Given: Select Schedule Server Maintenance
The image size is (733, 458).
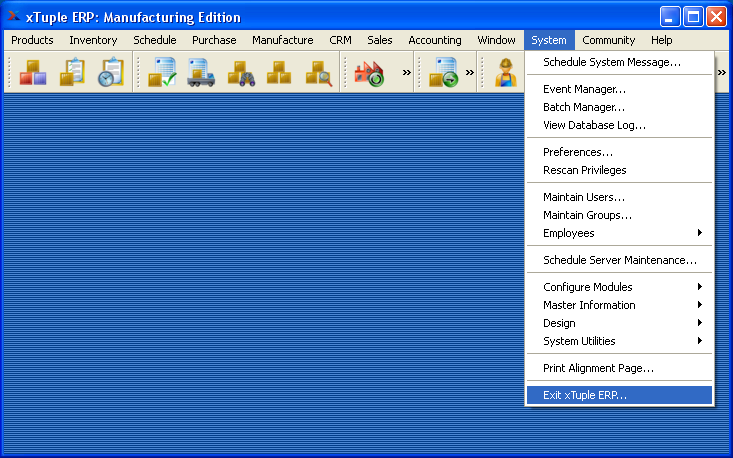Looking at the screenshot, I should (619, 260).
